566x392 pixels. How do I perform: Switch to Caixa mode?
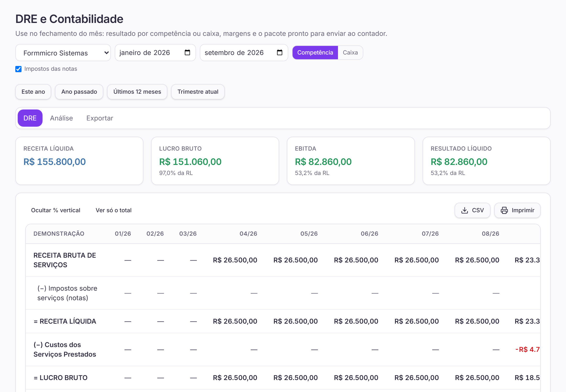click(350, 53)
